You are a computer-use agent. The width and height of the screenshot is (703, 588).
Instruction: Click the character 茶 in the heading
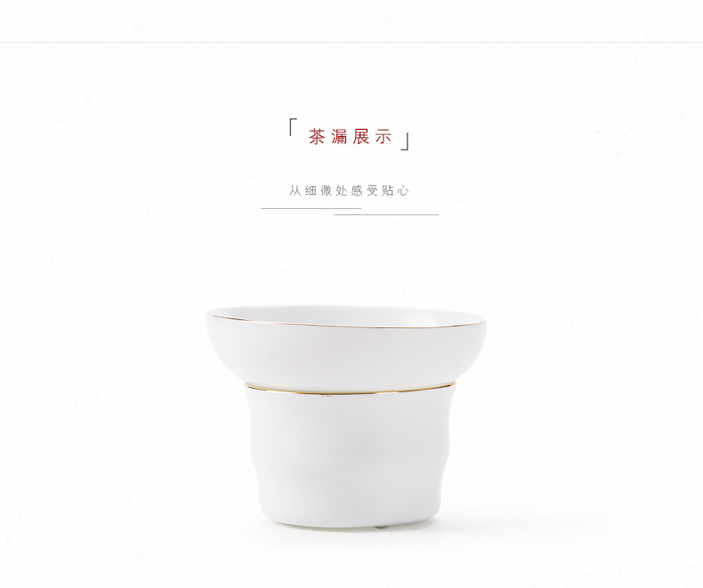click(317, 136)
